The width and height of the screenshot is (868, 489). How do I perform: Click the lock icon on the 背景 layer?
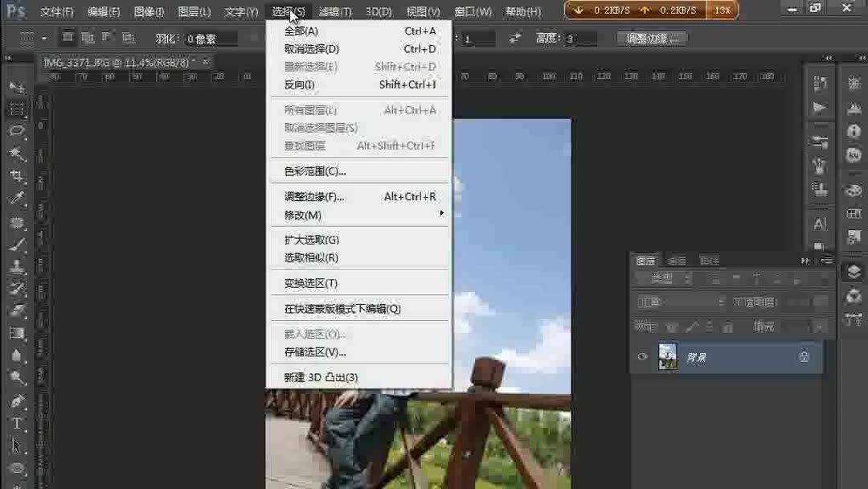coord(805,357)
